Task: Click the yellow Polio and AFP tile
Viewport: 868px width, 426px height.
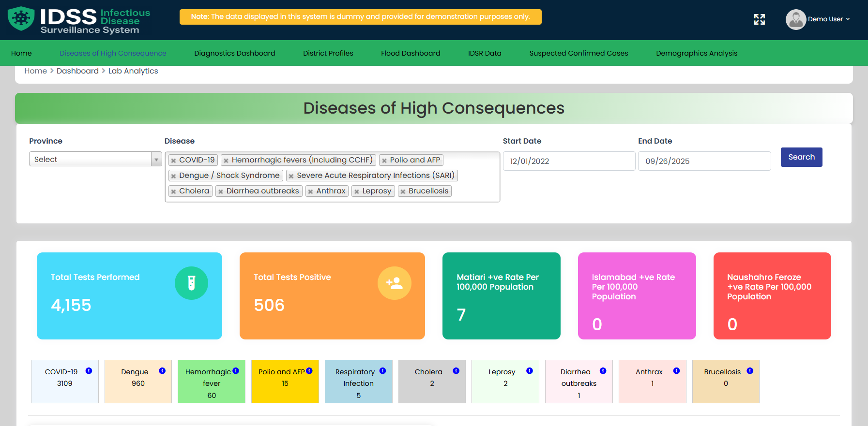Action: (x=285, y=382)
